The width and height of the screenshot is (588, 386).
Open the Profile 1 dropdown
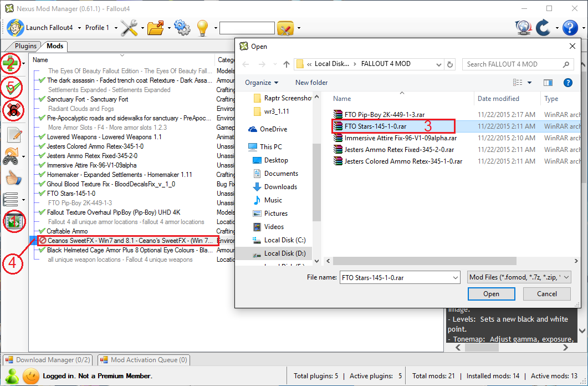click(x=100, y=28)
